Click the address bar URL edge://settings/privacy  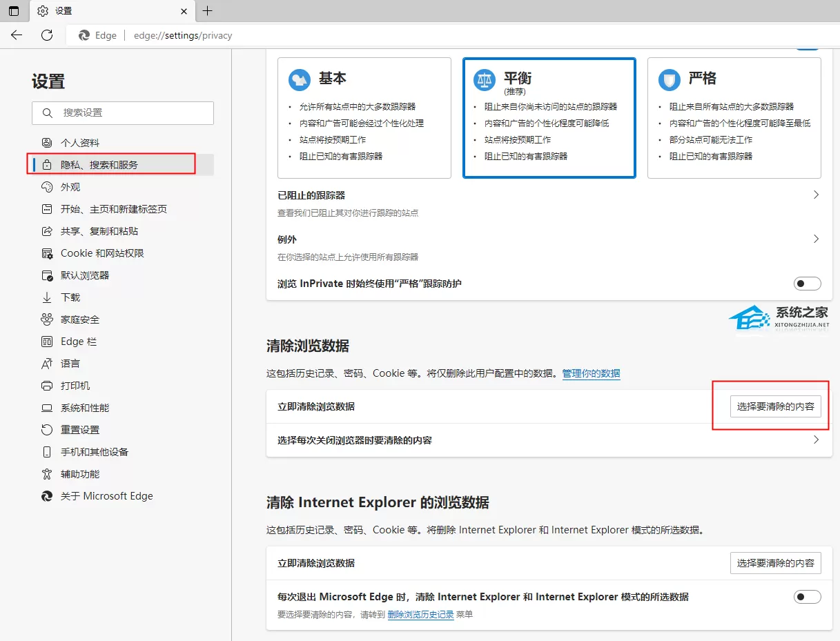pyautogui.click(x=183, y=35)
